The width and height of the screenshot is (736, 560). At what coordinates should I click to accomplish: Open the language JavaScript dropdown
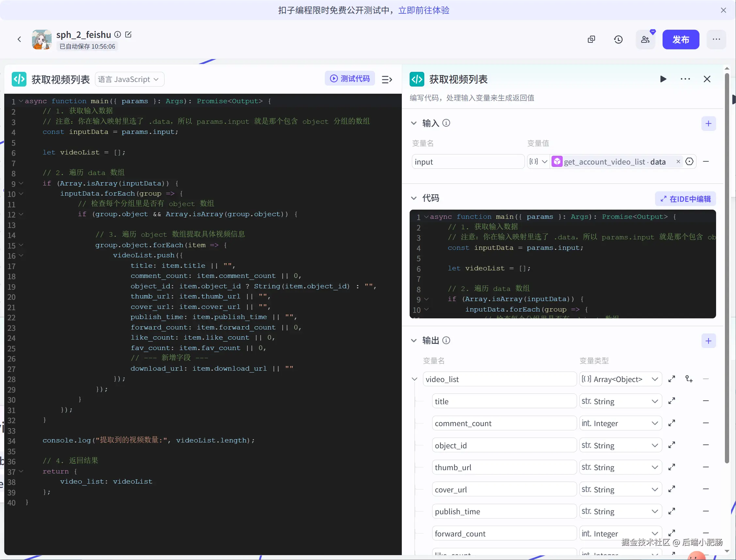coord(129,79)
